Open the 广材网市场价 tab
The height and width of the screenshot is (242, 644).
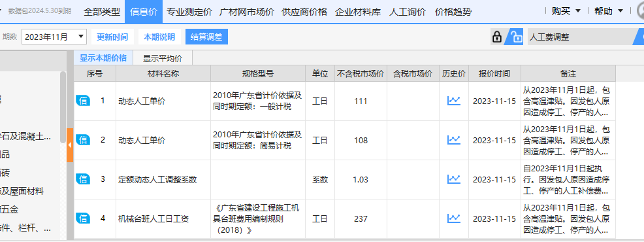[x=247, y=12]
